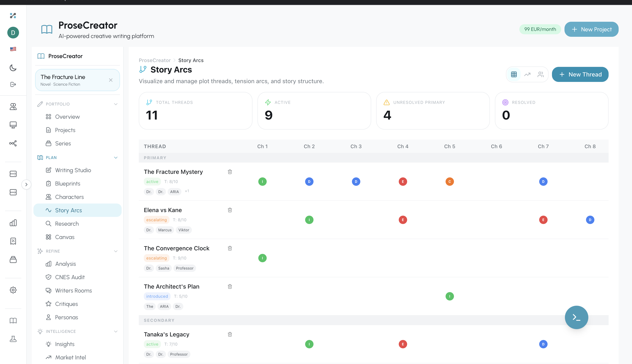The width and height of the screenshot is (632, 364).
Task: Delete The Fracture Mystery thread via trash icon
Action: [230, 172]
